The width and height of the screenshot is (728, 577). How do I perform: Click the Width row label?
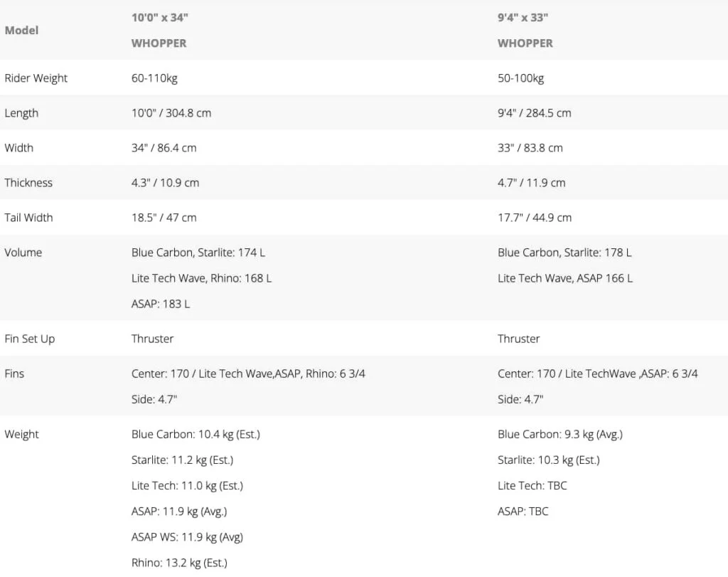18,148
